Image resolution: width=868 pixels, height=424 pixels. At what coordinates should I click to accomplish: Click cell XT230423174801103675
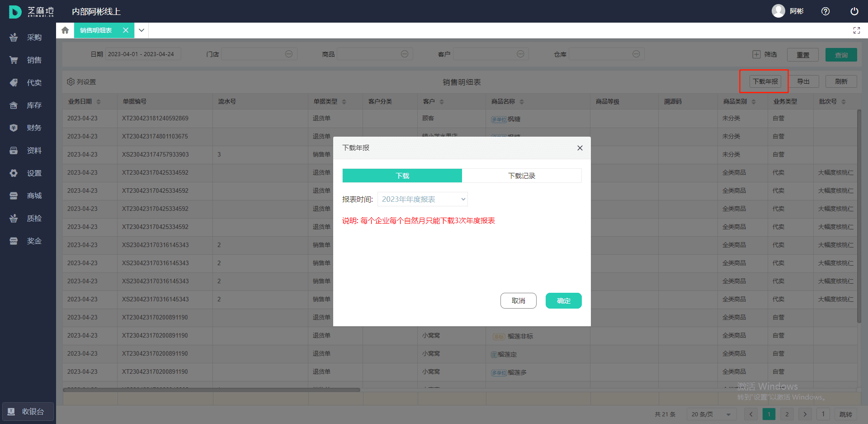click(x=155, y=137)
